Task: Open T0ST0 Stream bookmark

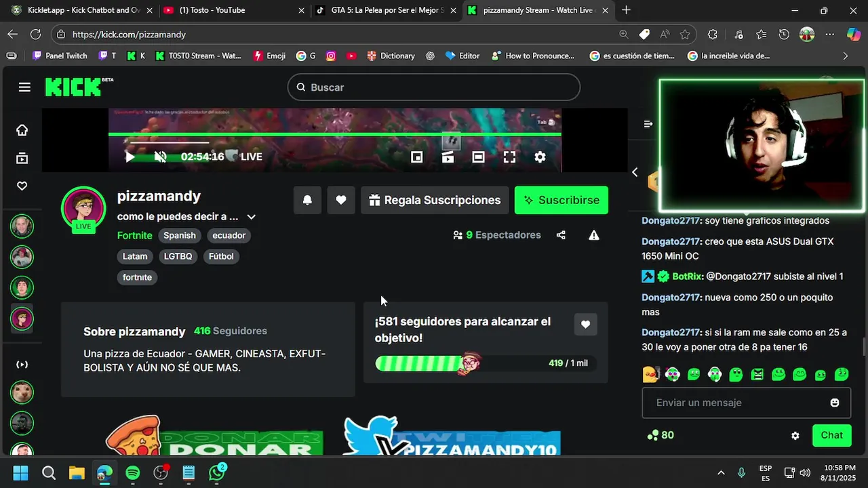Action: tap(198, 56)
